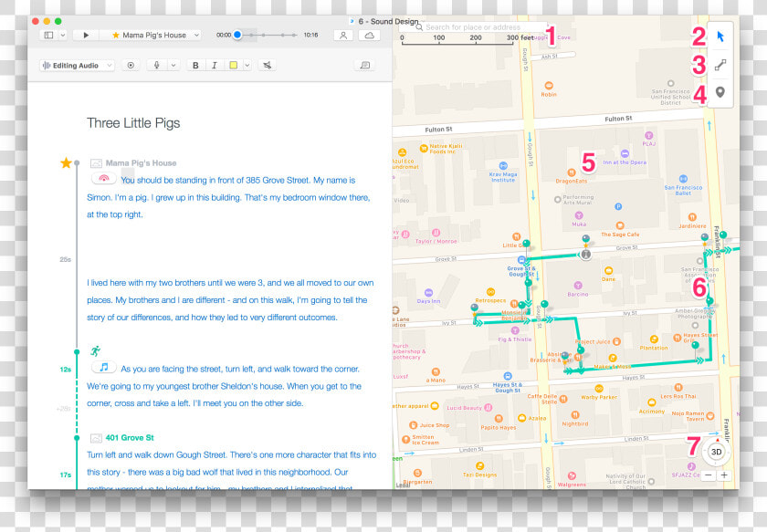Open the highlight color dropdown arrow

coord(247,65)
